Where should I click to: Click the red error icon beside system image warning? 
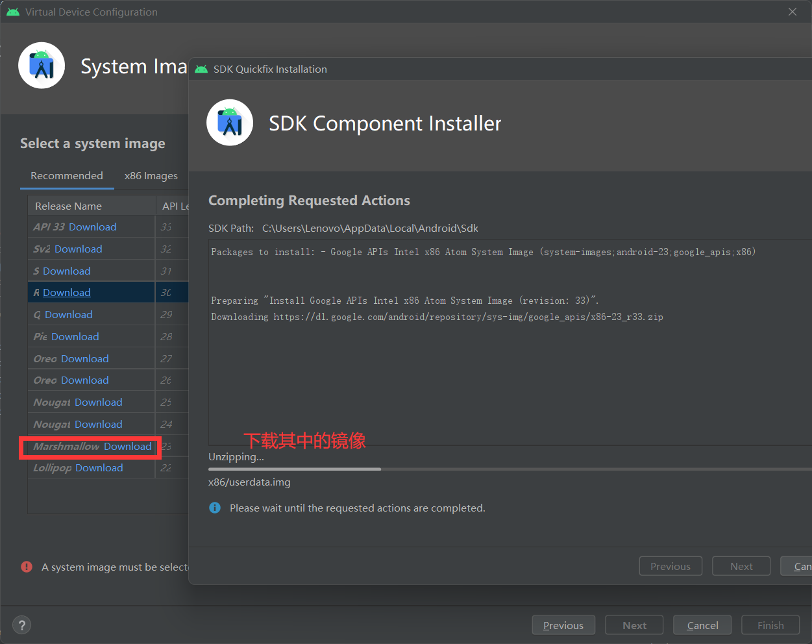tap(27, 567)
